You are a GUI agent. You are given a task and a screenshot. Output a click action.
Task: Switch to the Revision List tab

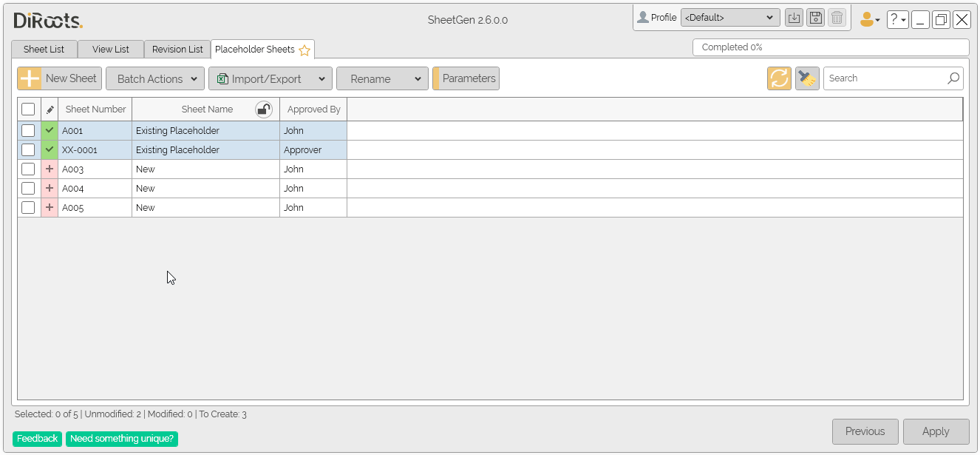pyautogui.click(x=177, y=50)
